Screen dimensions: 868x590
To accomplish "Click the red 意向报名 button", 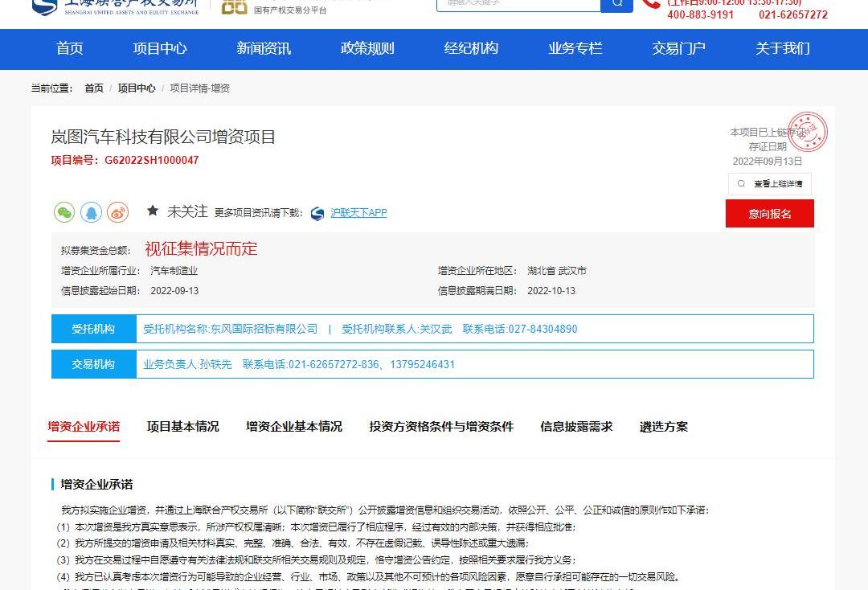I will pyautogui.click(x=770, y=214).
